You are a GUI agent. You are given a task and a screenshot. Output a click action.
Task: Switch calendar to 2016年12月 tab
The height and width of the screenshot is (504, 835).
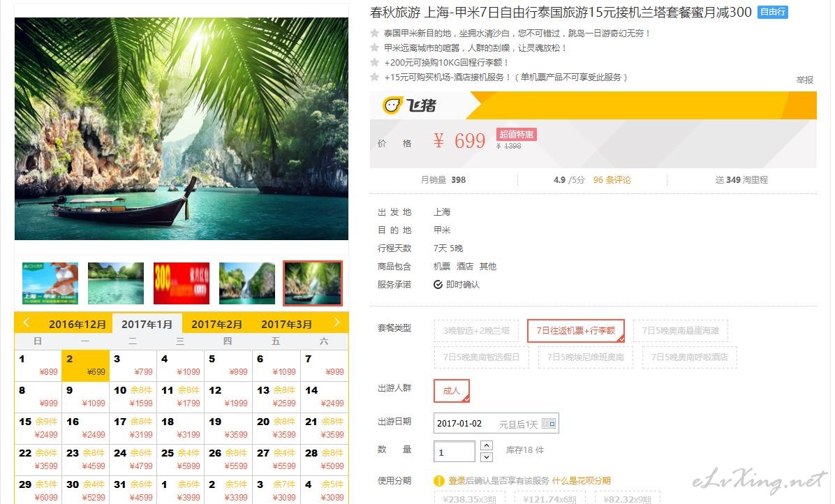(77, 324)
